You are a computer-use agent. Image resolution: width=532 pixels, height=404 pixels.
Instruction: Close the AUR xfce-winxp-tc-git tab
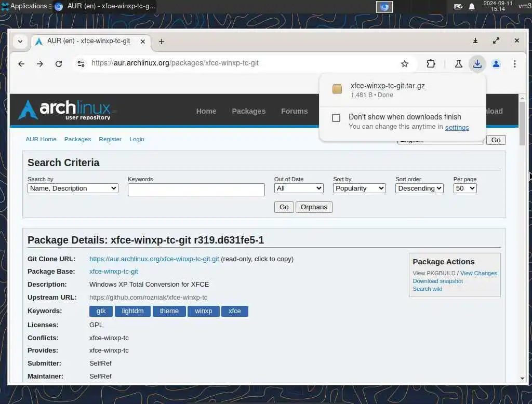tap(143, 42)
